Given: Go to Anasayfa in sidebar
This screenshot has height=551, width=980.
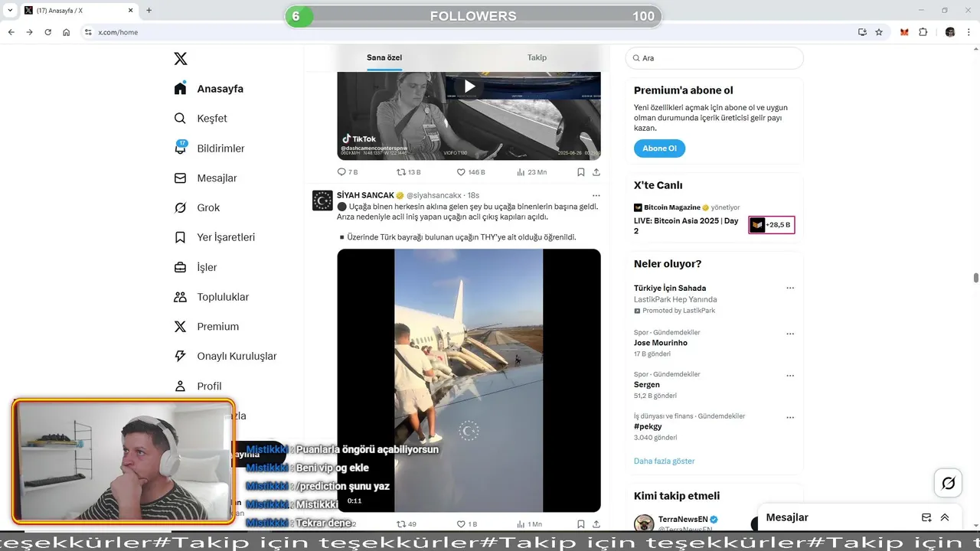Looking at the screenshot, I should pos(209,89).
